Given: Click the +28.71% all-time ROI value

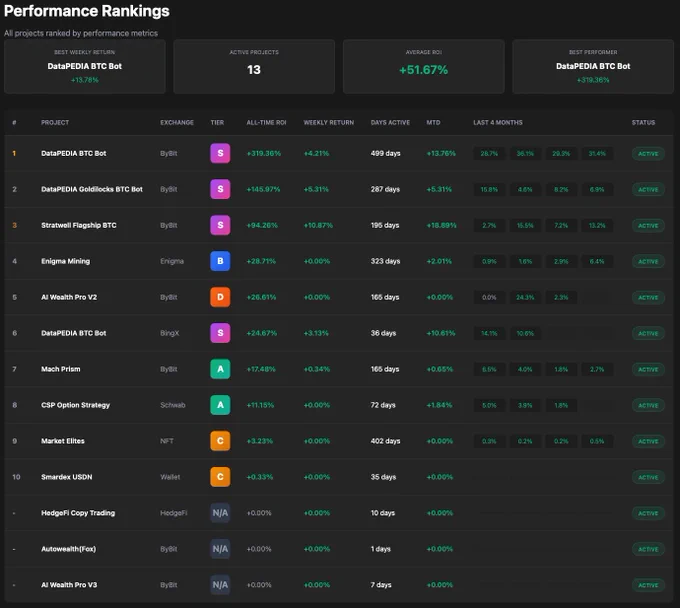Looking at the screenshot, I should tap(261, 262).
